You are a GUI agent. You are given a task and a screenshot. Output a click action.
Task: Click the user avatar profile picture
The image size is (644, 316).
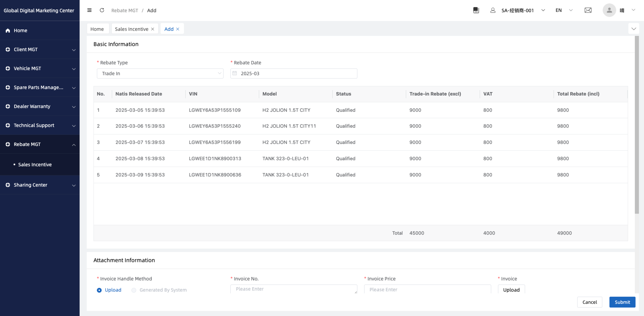pos(609,10)
